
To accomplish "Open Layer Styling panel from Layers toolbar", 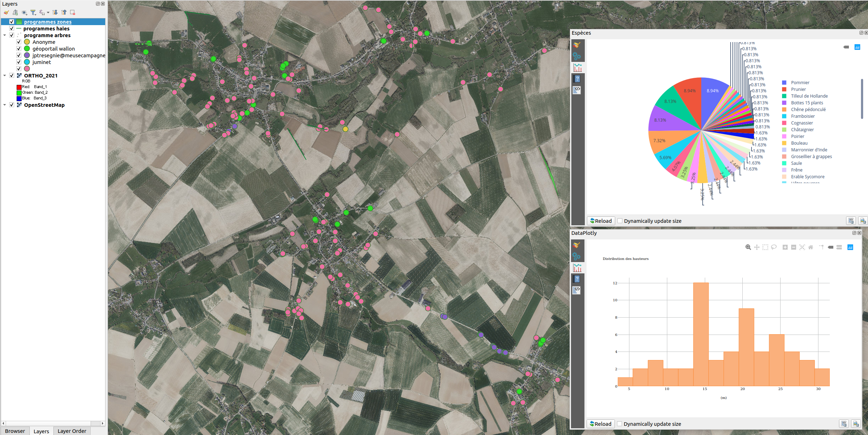I will [x=6, y=12].
